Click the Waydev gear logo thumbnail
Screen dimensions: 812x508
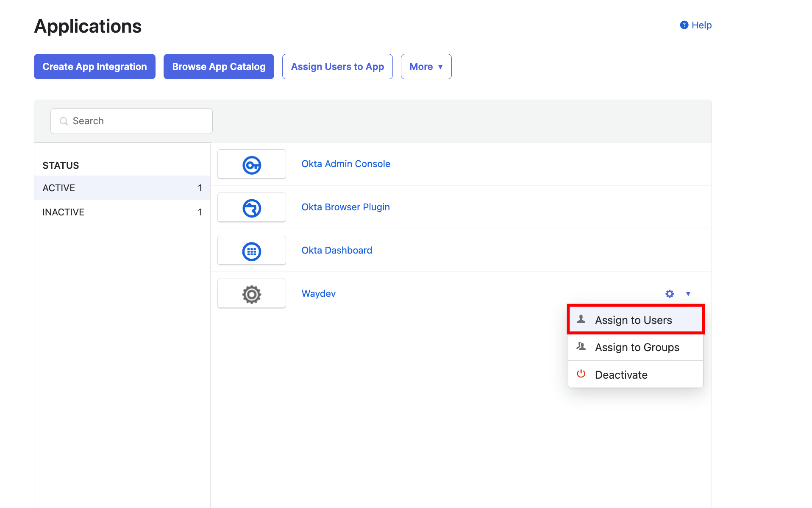click(251, 294)
